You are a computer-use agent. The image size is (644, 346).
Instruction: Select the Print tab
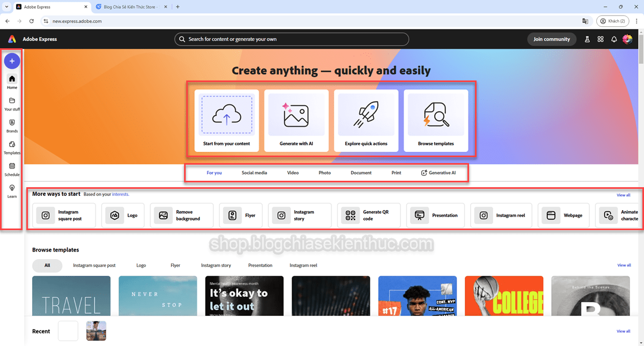coord(396,173)
